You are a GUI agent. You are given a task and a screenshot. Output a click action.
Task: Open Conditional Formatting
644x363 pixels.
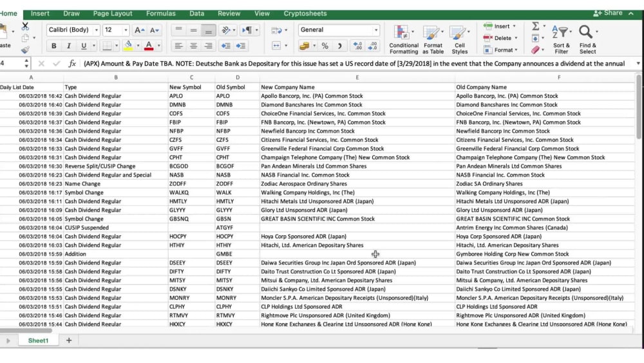tap(404, 39)
